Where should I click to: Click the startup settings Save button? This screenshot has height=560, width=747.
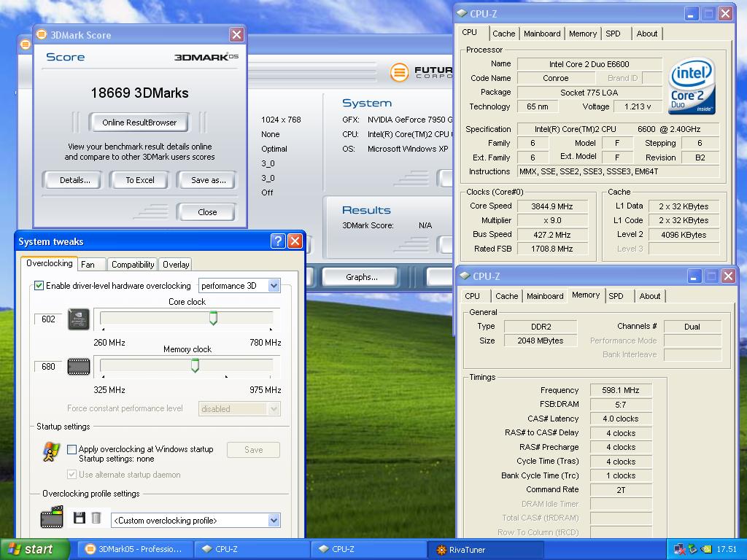click(x=253, y=449)
